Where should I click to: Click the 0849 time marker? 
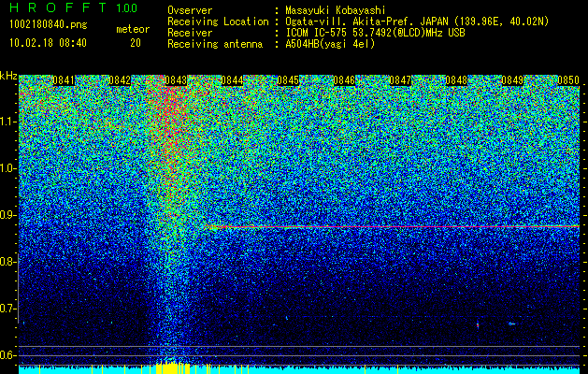(512, 80)
